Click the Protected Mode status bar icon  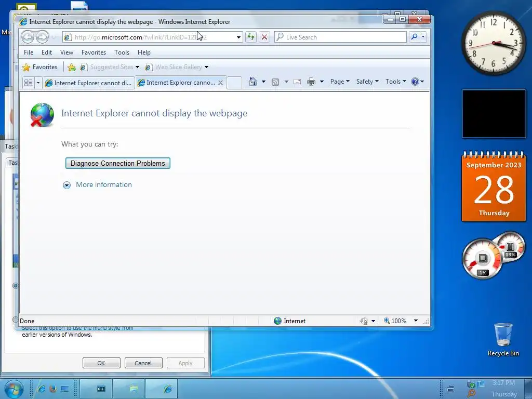coord(364,321)
